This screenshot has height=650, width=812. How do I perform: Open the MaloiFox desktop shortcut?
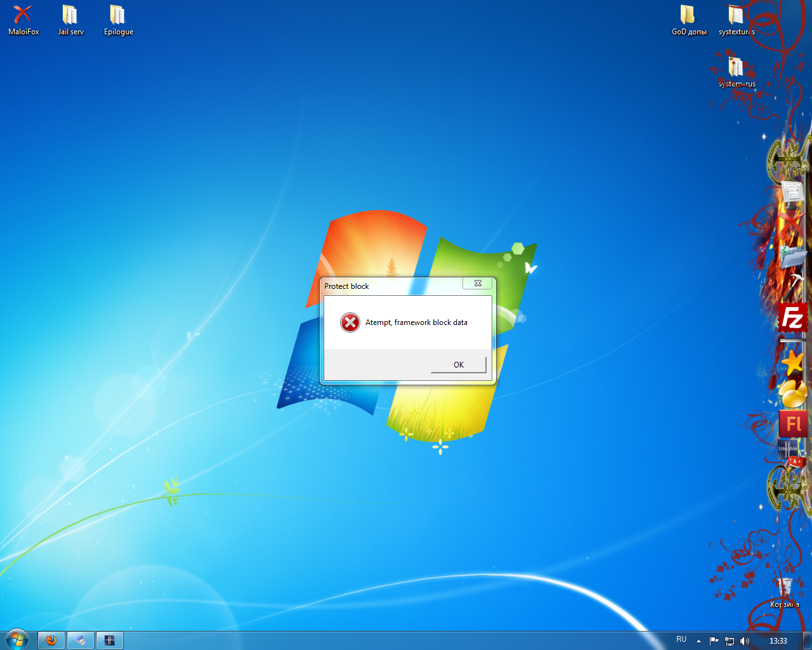[23, 20]
